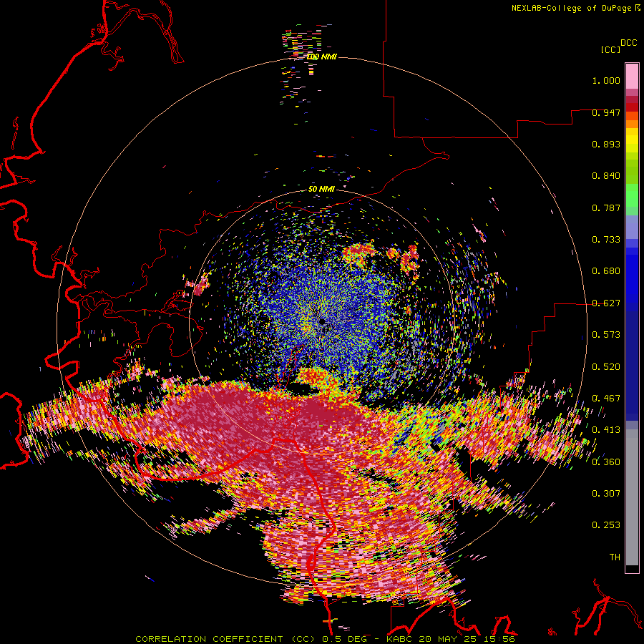Click the [CC] unit label

click(610, 49)
